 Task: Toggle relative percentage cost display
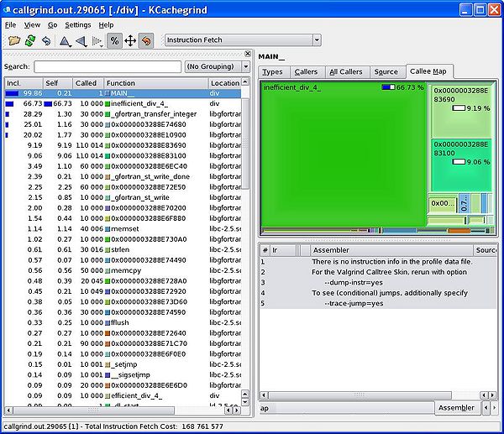114,40
